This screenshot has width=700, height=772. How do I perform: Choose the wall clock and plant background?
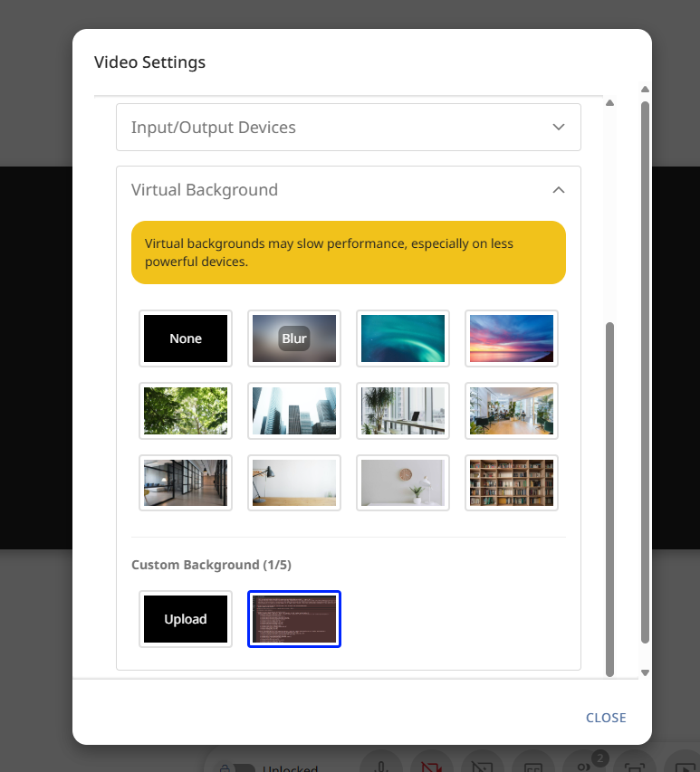tap(403, 483)
